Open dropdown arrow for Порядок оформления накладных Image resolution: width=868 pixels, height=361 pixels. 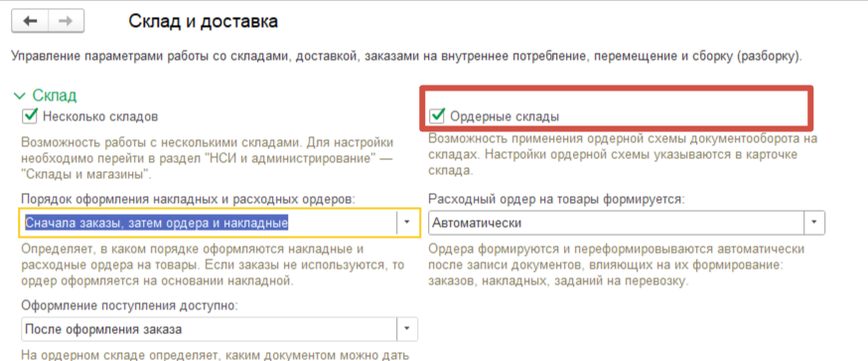pyautogui.click(x=407, y=223)
